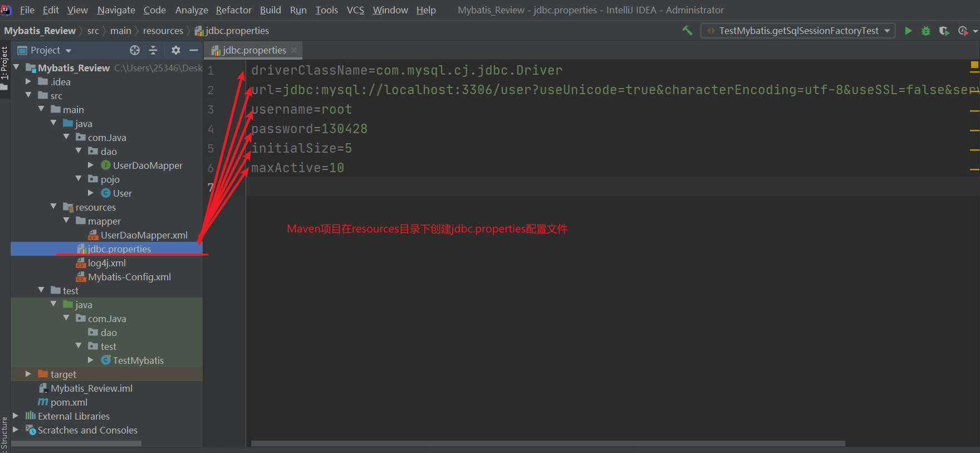
Task: Click the TestMybatis class icon
Action: [106, 360]
